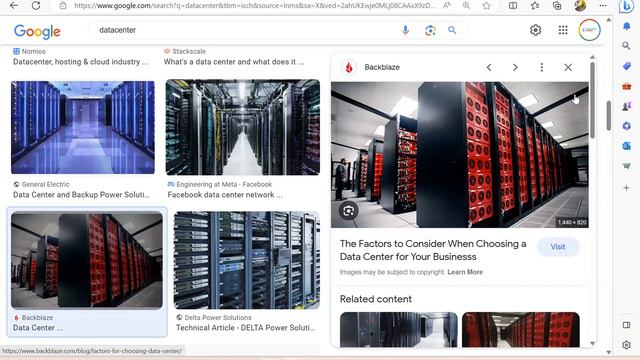Open sidebar search icon
The image size is (640, 360).
(627, 46)
